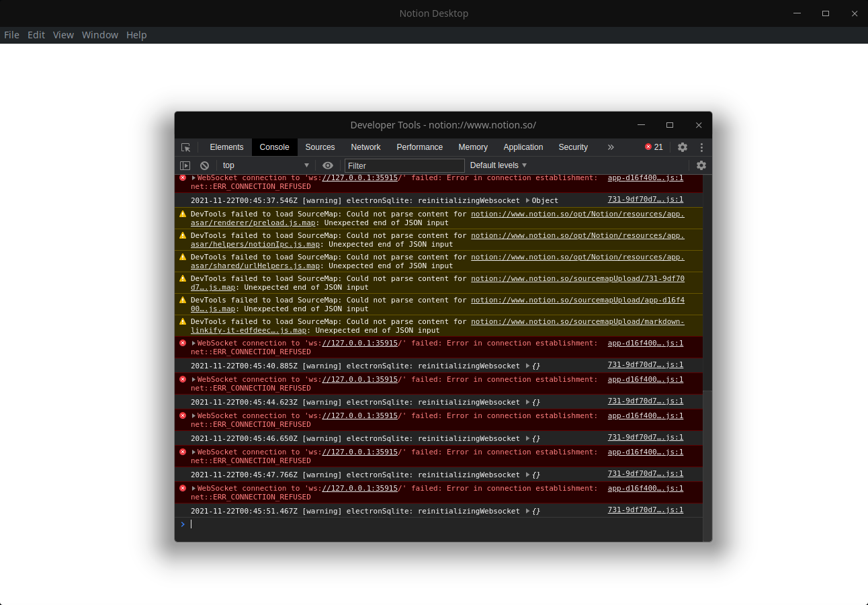The width and height of the screenshot is (868, 605).
Task: Switch to the Network tab
Action: [365, 147]
